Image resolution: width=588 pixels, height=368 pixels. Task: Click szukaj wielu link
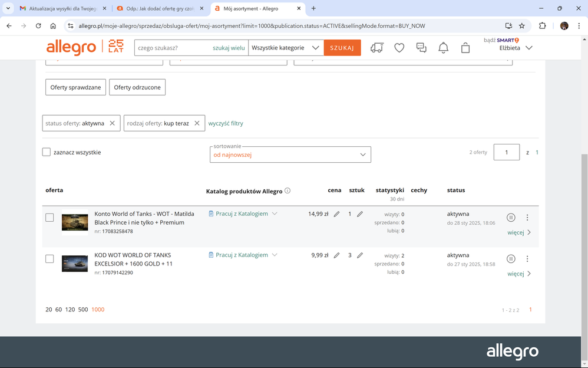tap(229, 48)
